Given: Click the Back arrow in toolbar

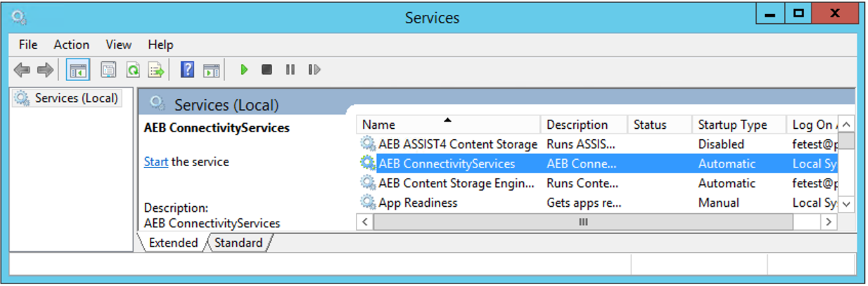Looking at the screenshot, I should coord(22,70).
